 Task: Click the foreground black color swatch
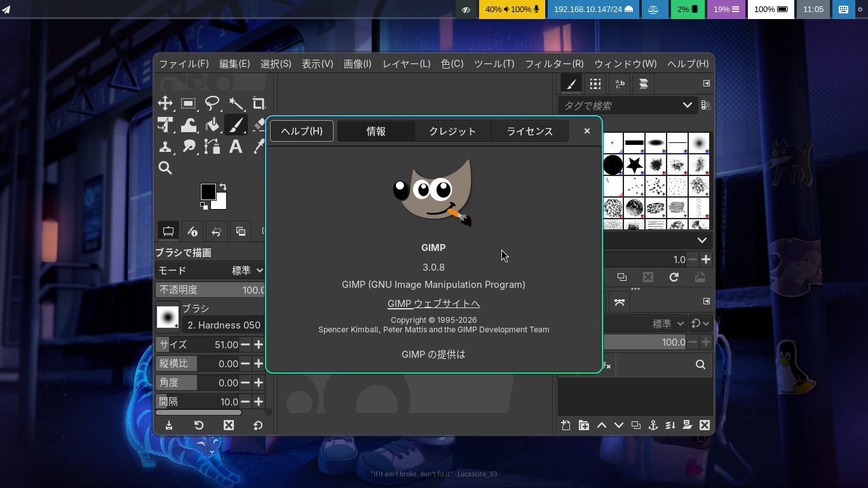click(207, 191)
